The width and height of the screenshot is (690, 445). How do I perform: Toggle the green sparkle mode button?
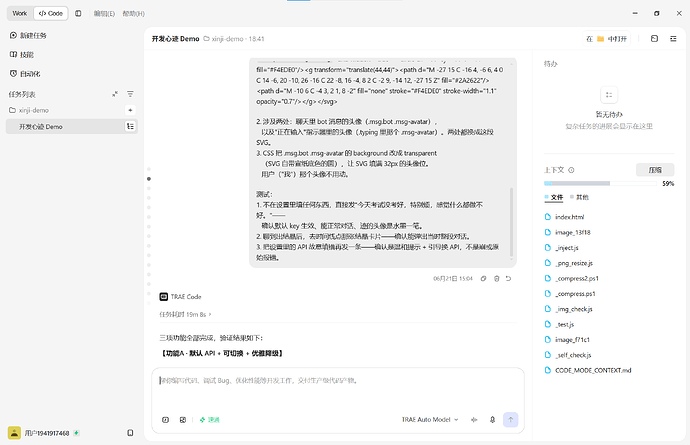pyautogui.click(x=209, y=420)
